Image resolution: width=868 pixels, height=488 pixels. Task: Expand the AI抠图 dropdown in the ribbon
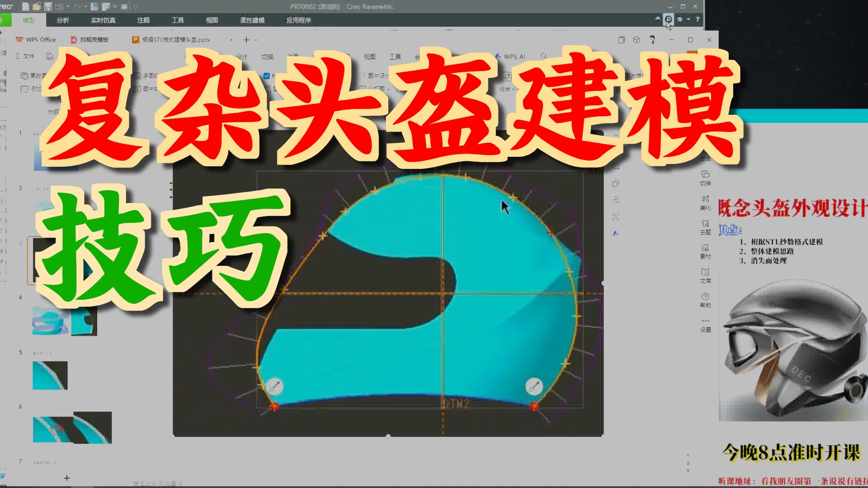(389, 89)
